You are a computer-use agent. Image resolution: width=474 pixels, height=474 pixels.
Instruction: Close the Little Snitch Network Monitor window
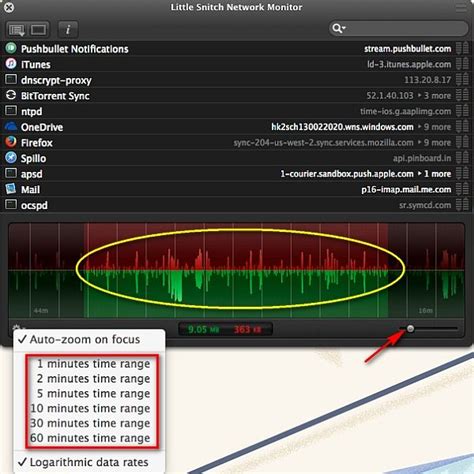tap(9, 7)
